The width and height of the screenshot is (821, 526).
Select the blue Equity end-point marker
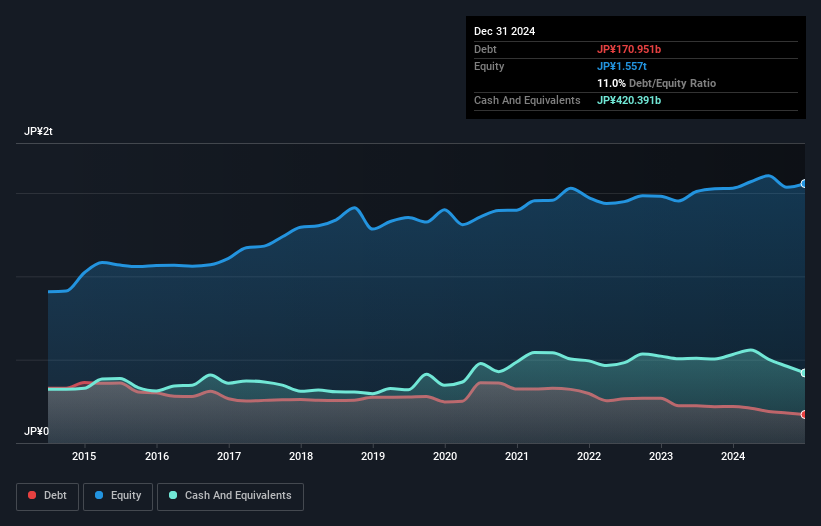(x=804, y=184)
